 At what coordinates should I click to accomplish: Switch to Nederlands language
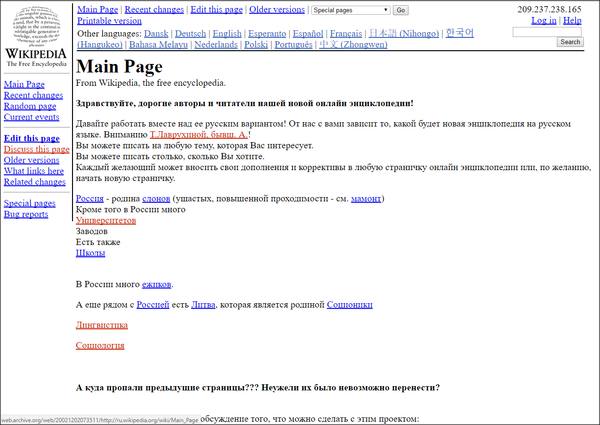pos(216,45)
